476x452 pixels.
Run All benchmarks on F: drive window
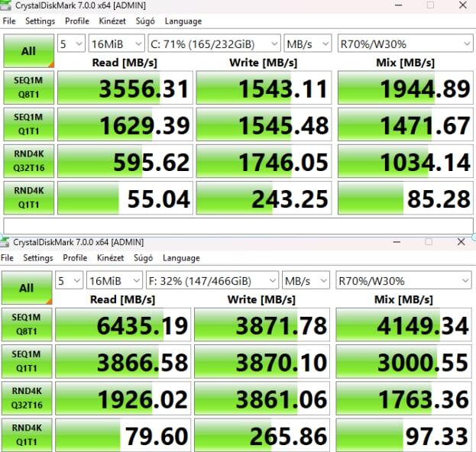coord(27,288)
